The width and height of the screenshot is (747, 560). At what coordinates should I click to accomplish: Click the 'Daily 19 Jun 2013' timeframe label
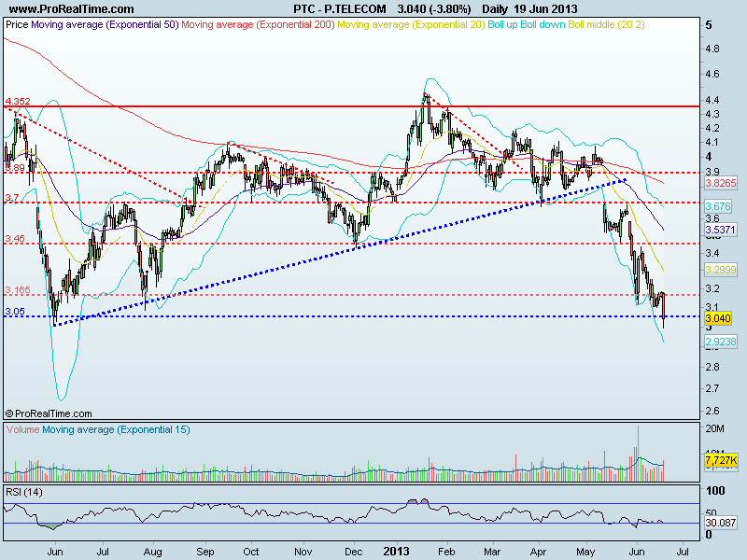[x=529, y=9]
